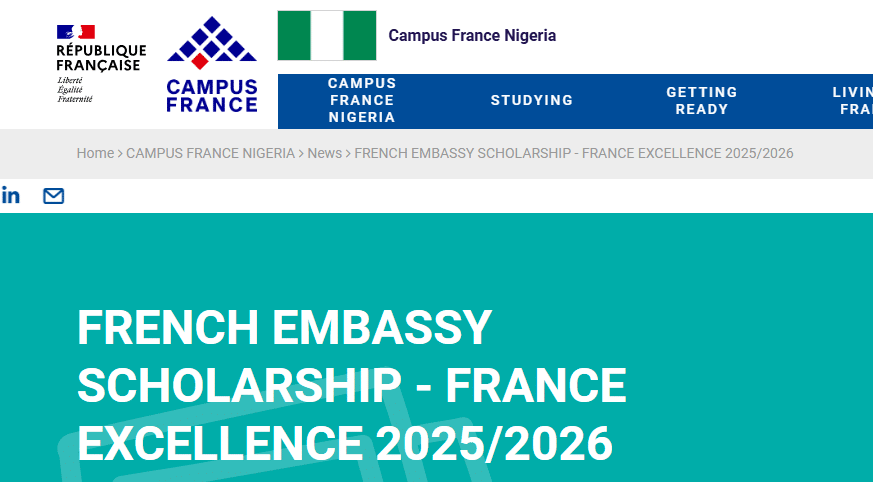Share the page by email envelope icon

(x=53, y=196)
